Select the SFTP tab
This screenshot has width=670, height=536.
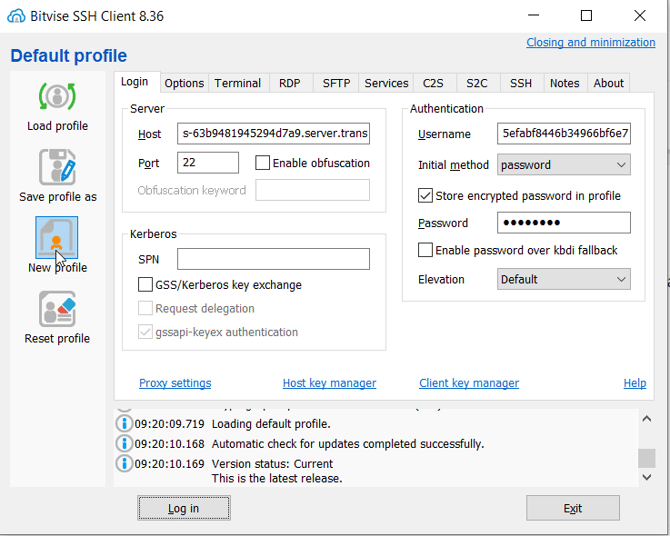coord(336,83)
